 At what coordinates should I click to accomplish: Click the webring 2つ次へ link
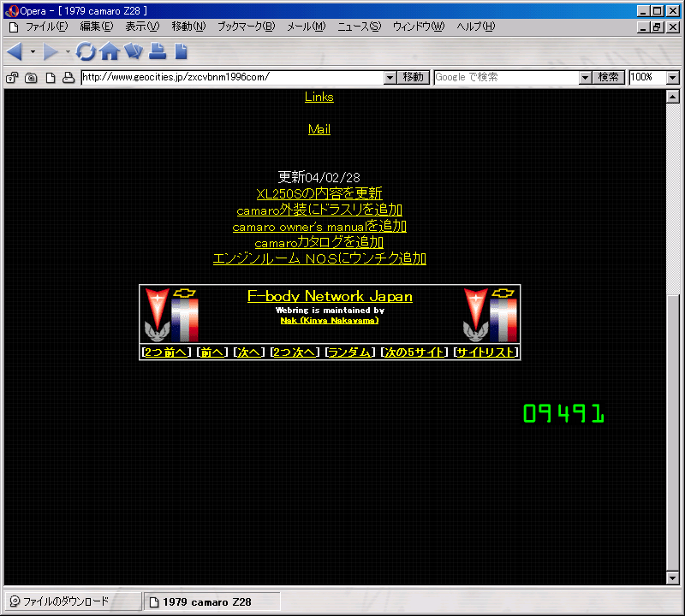(295, 352)
